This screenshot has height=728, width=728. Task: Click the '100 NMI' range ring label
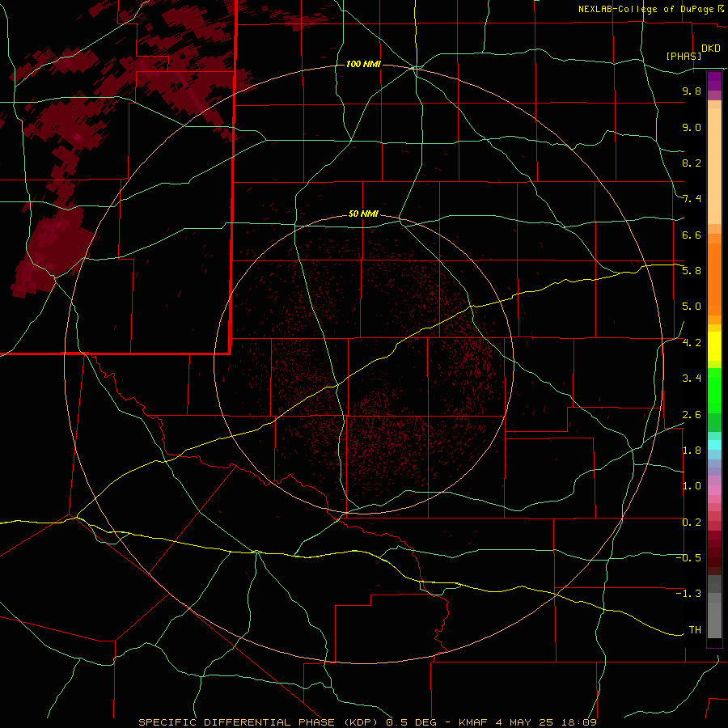(x=363, y=64)
